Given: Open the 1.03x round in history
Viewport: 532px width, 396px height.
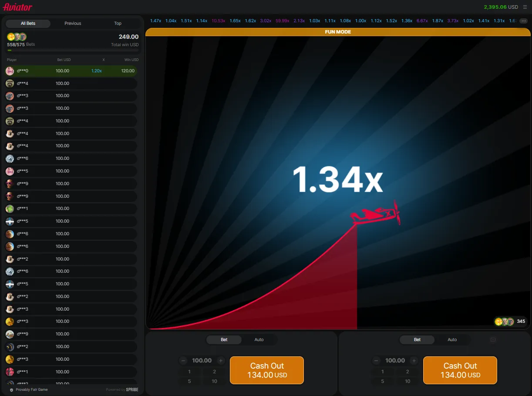Looking at the screenshot, I should pos(314,21).
